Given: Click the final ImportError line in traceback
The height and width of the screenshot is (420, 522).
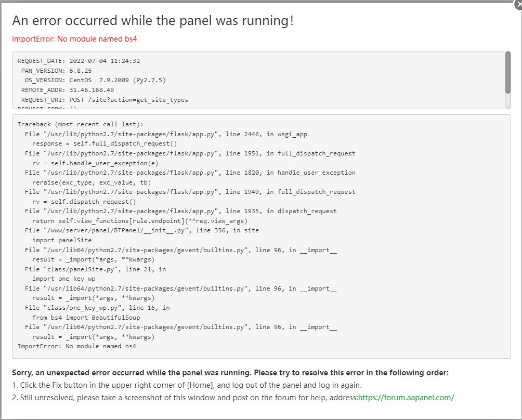Looking at the screenshot, I should (76, 346).
